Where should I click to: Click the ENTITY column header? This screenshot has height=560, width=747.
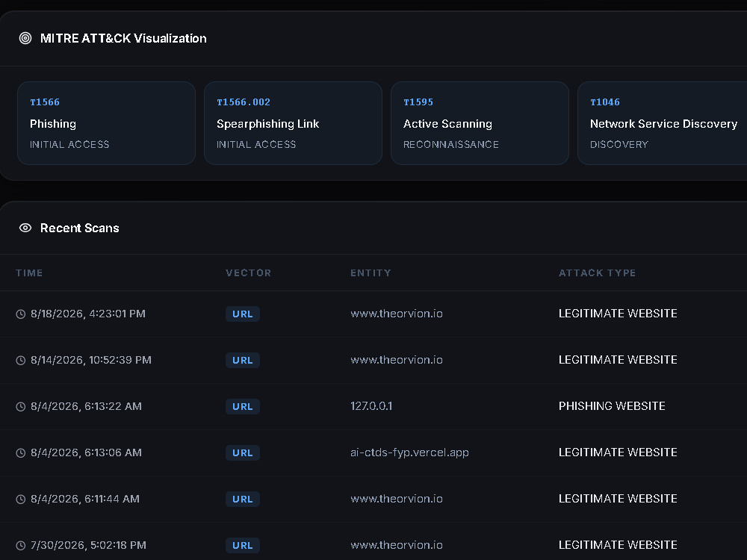pyautogui.click(x=371, y=273)
